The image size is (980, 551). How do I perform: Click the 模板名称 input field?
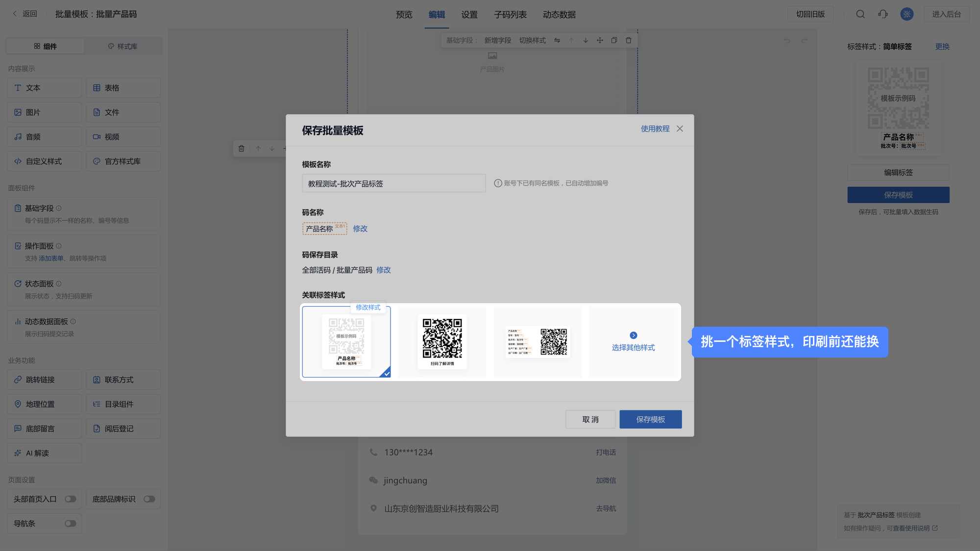tap(394, 183)
